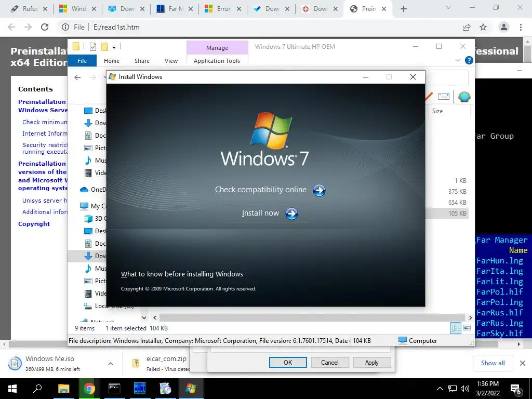532x399 pixels.
Task: Bookmark this page with star icon
Action: 483,27
